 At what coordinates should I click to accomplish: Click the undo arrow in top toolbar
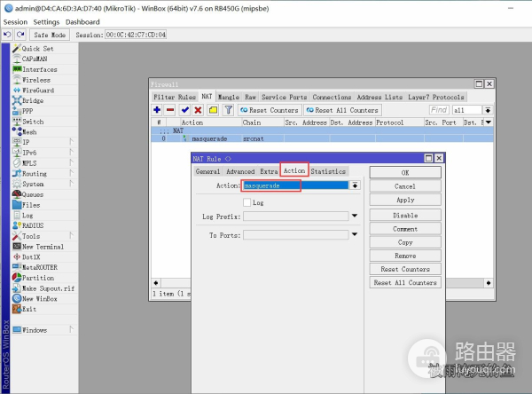click(7, 35)
